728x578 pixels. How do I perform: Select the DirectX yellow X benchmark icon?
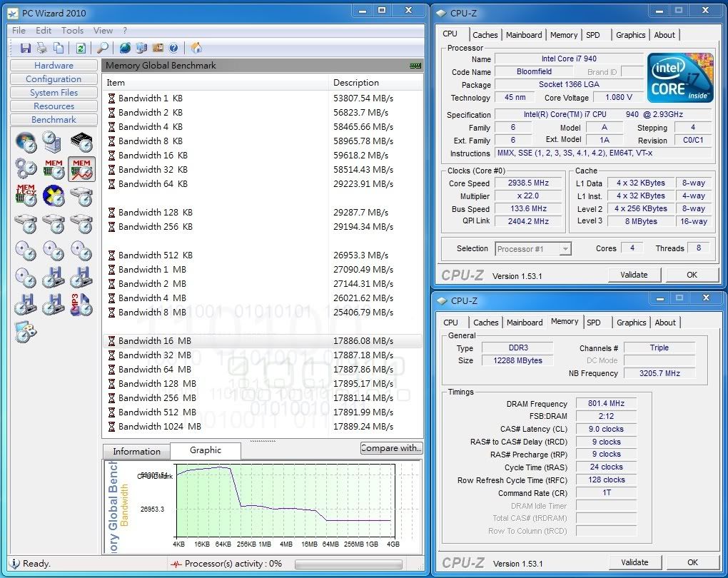[54, 196]
